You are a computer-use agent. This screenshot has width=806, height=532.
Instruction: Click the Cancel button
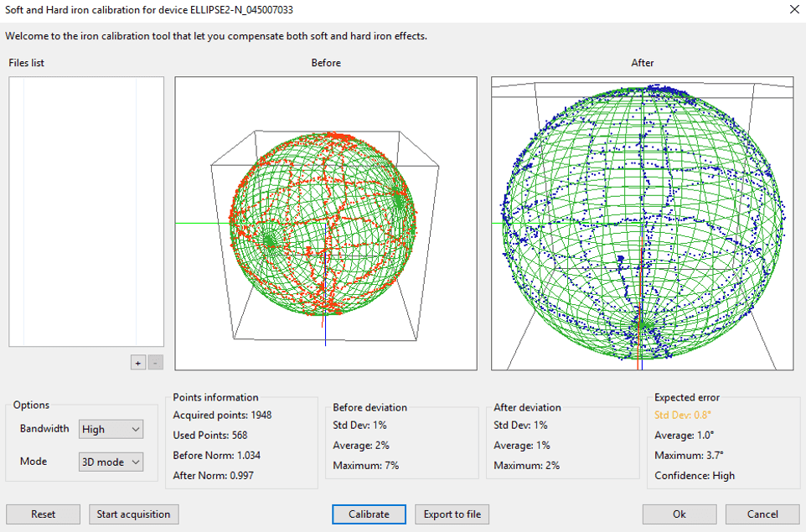(762, 514)
